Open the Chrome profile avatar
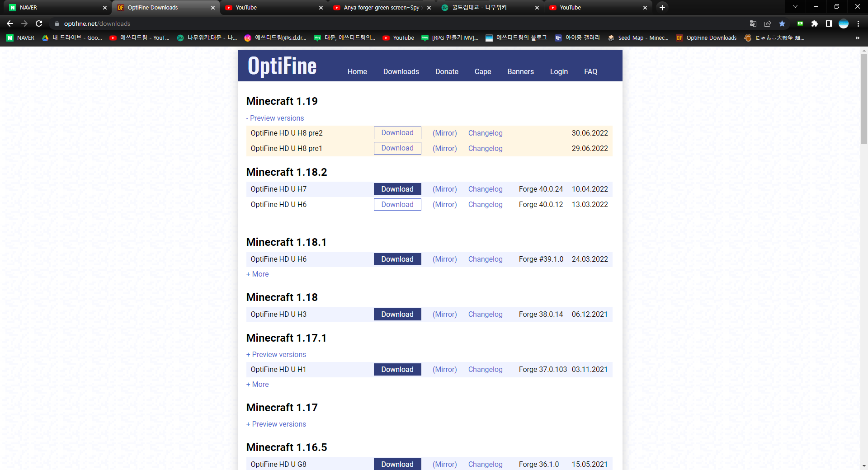This screenshot has height=470, width=868. coord(844,23)
